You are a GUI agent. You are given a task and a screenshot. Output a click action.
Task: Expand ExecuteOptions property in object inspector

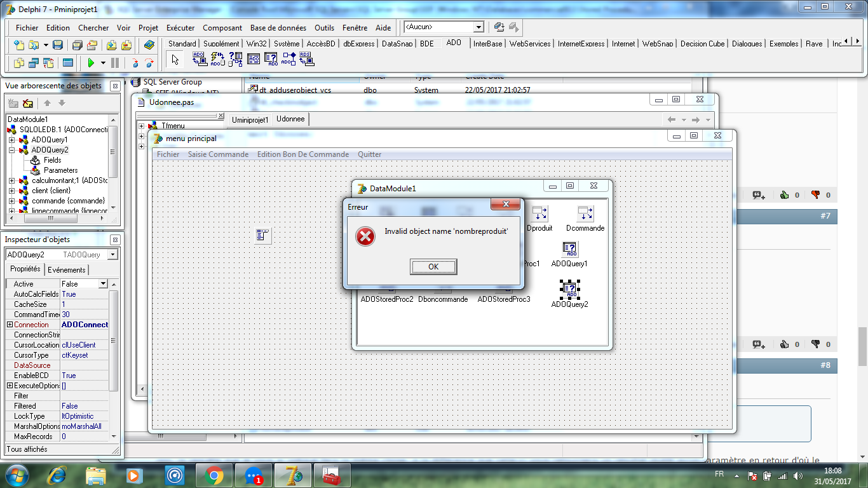(x=10, y=386)
